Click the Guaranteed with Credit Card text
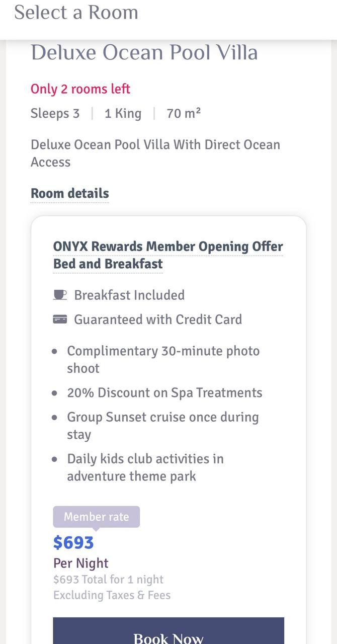The image size is (337, 644). (158, 319)
